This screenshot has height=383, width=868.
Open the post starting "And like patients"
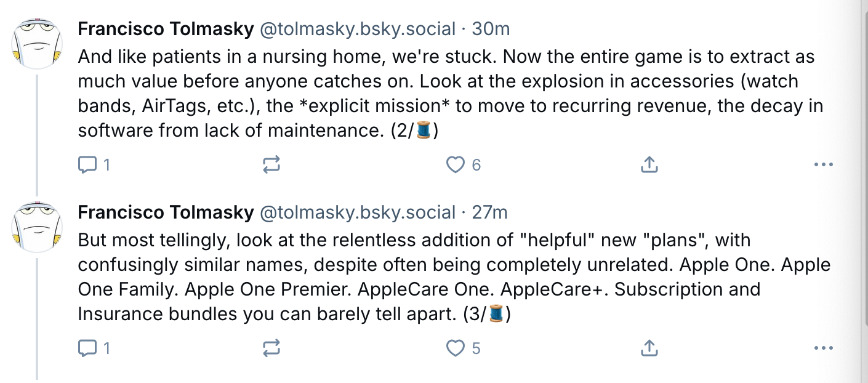click(431, 94)
